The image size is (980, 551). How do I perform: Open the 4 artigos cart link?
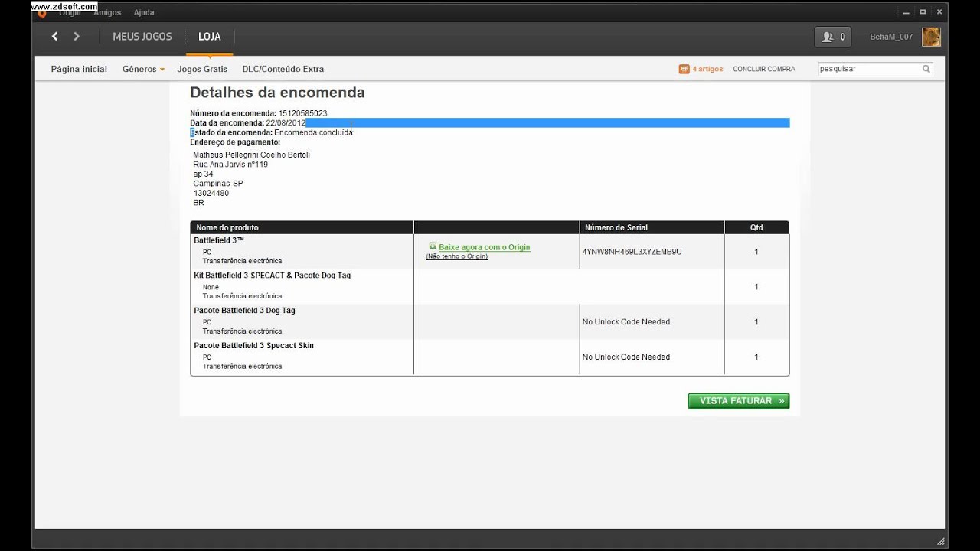[x=707, y=69]
